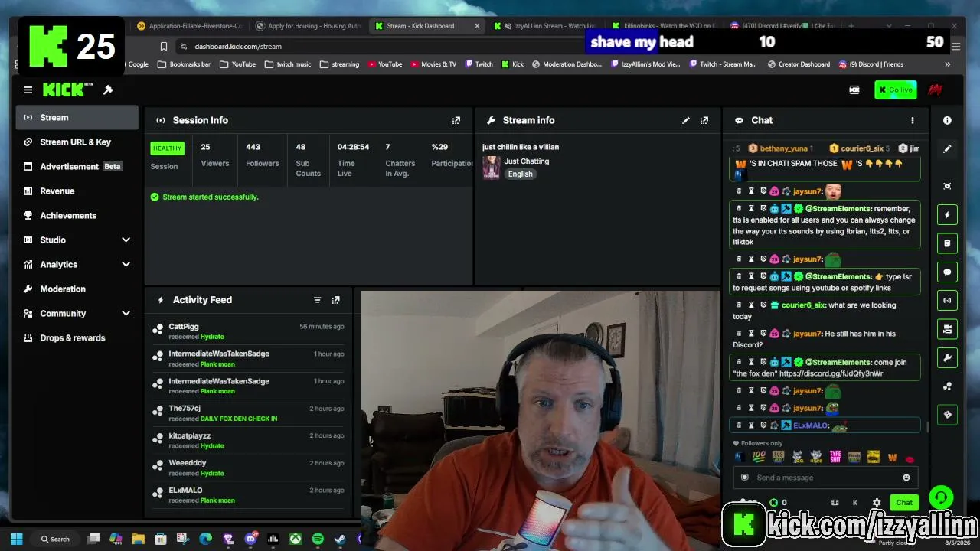Open Spotify from the Windows taskbar

pos(318,539)
